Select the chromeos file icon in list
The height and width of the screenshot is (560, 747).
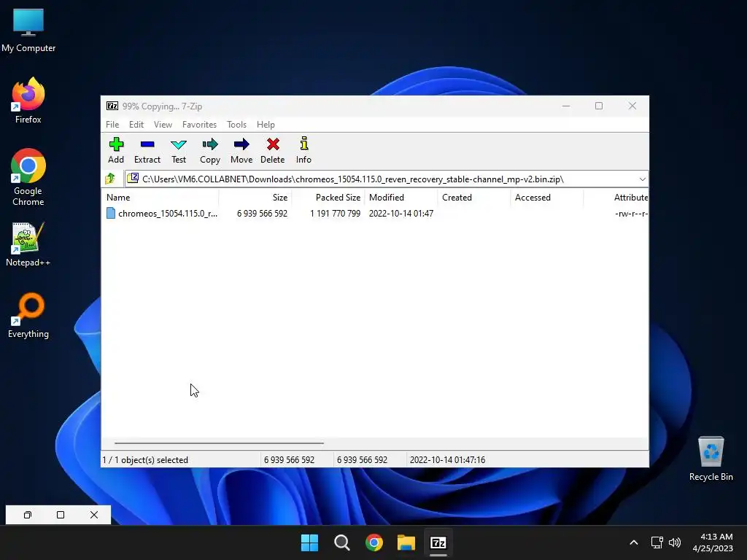(x=111, y=214)
